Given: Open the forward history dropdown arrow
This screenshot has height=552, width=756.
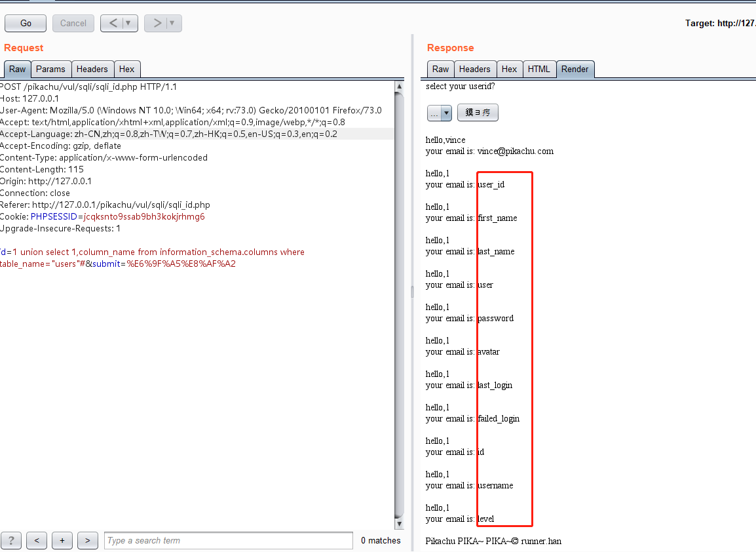Looking at the screenshot, I should click(x=173, y=23).
